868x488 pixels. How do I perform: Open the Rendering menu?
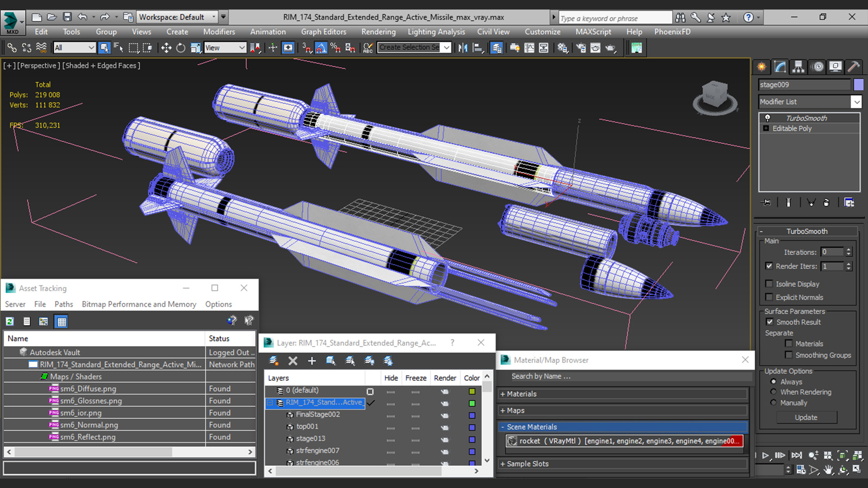[x=378, y=32]
